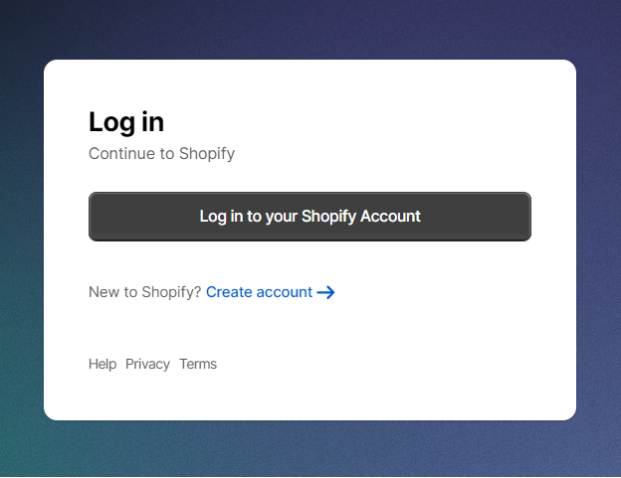Open the Terms link

pos(198,364)
